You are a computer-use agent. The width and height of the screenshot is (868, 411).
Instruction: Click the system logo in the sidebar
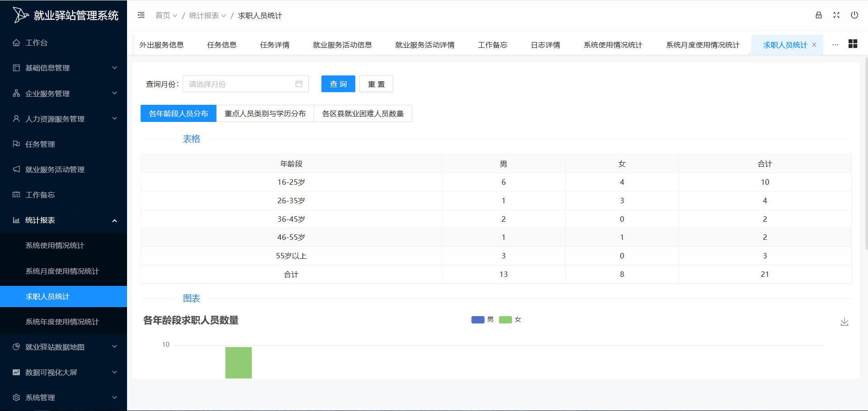21,15
